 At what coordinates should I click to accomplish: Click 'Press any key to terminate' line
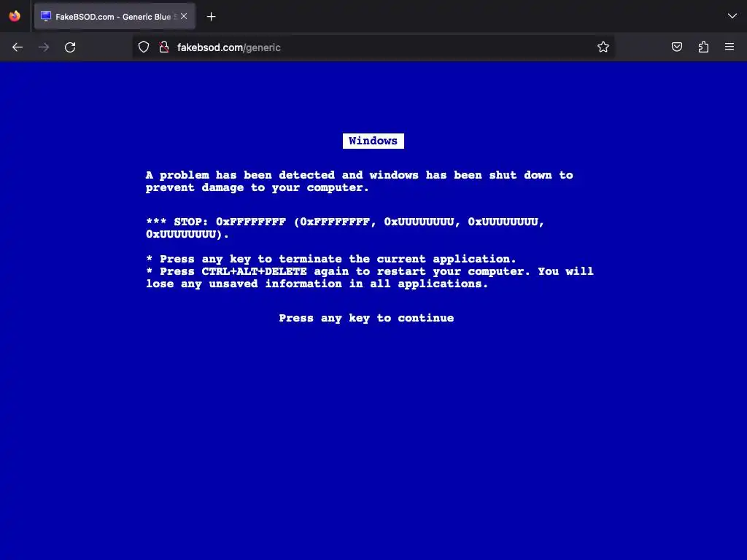point(331,259)
